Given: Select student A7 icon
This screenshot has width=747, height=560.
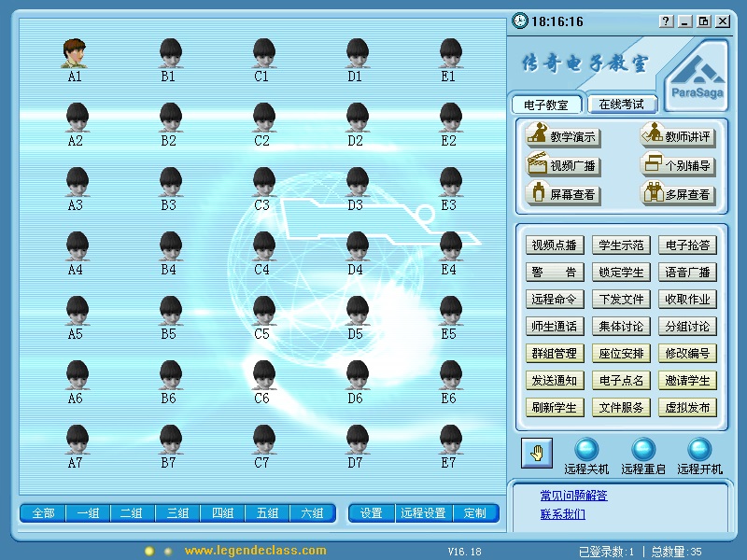Looking at the screenshot, I should (77, 440).
